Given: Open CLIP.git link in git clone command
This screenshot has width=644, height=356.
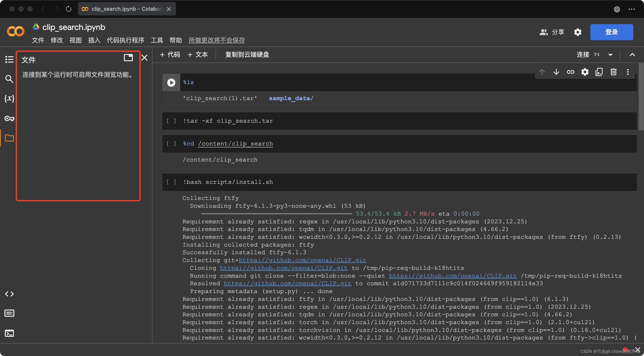Looking at the screenshot, I should [x=453, y=276].
